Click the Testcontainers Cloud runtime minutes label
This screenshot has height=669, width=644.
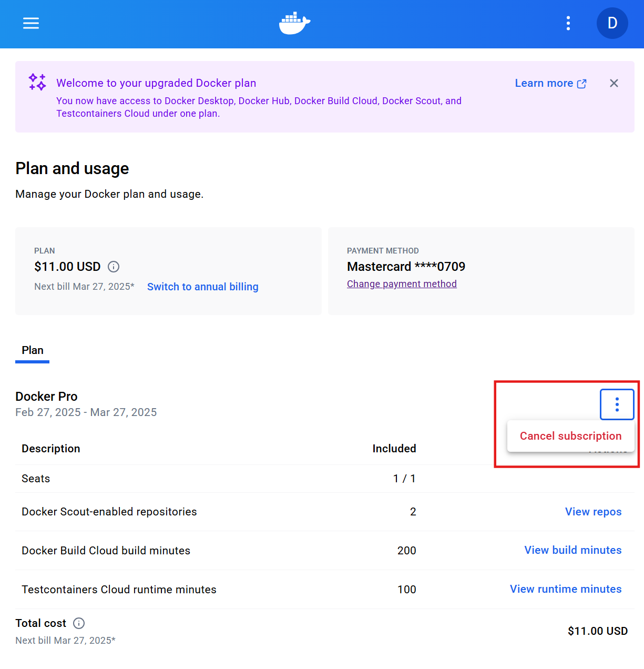(x=119, y=590)
